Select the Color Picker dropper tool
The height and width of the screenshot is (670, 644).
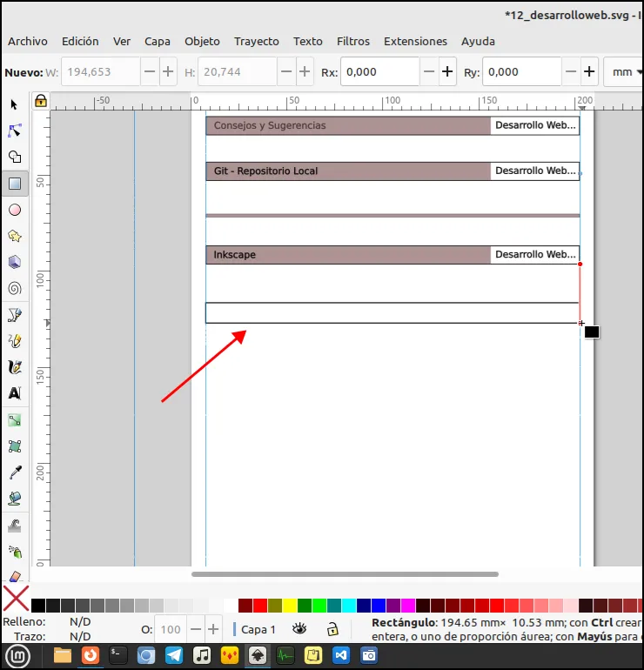[x=15, y=472]
